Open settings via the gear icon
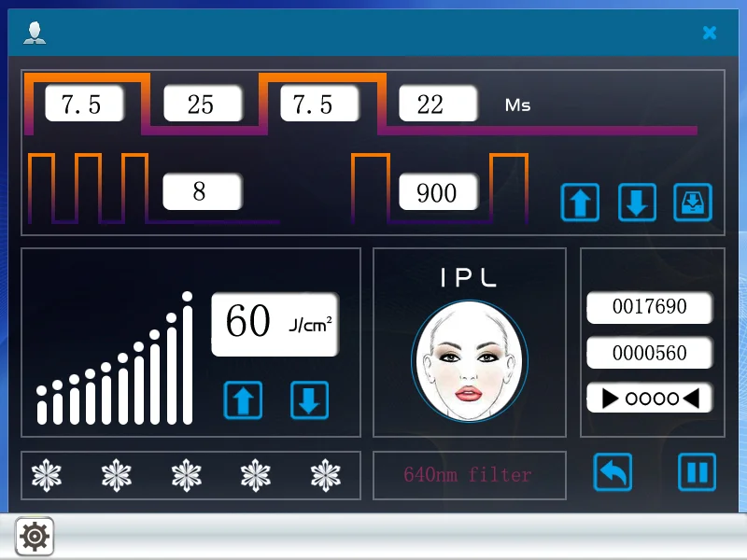The width and height of the screenshot is (747, 560). tap(35, 536)
